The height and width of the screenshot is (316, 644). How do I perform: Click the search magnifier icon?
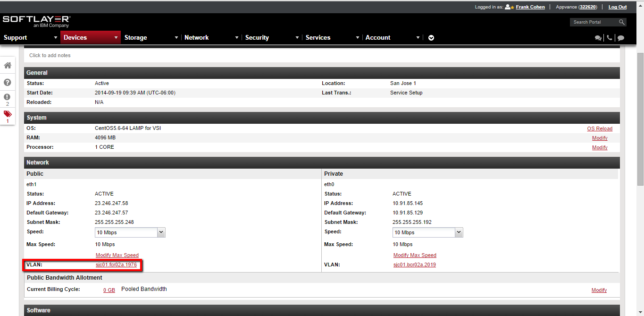622,22
